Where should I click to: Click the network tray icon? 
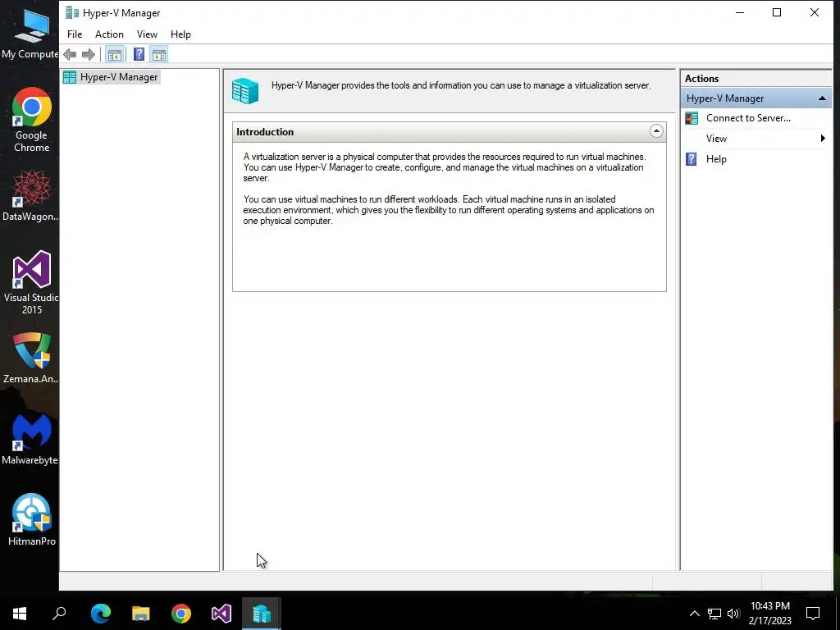pos(714,614)
